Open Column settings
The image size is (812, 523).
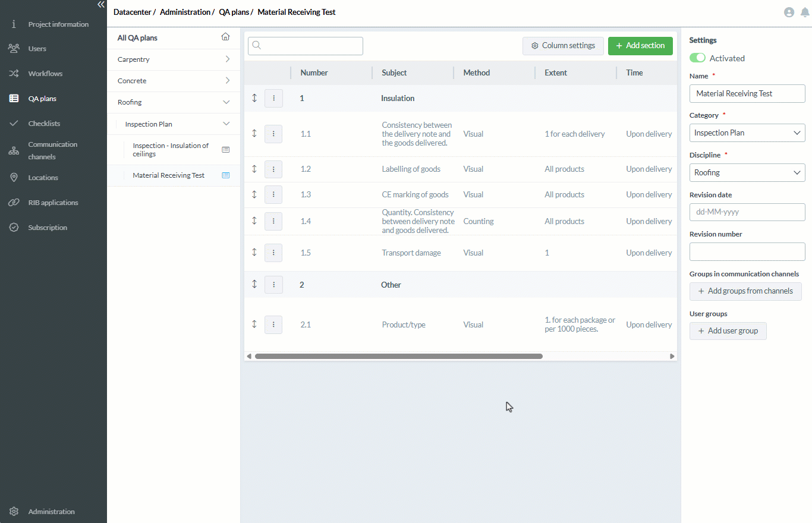(x=562, y=46)
